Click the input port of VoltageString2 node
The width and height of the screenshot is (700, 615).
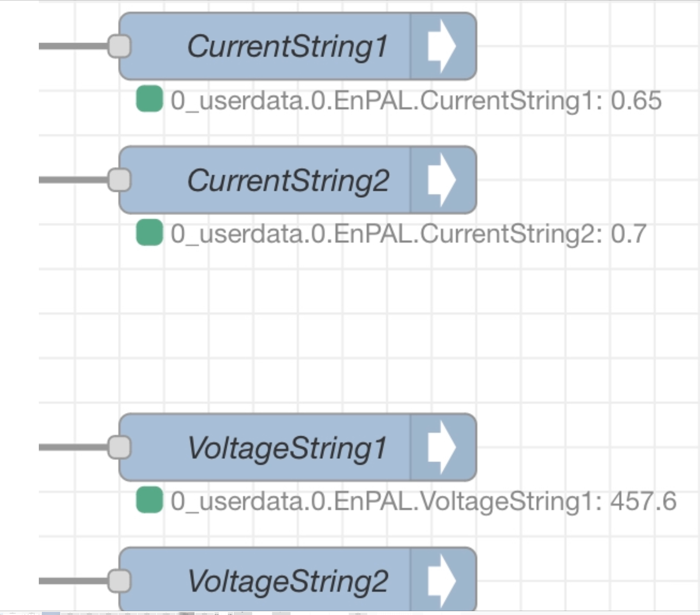pyautogui.click(x=120, y=581)
